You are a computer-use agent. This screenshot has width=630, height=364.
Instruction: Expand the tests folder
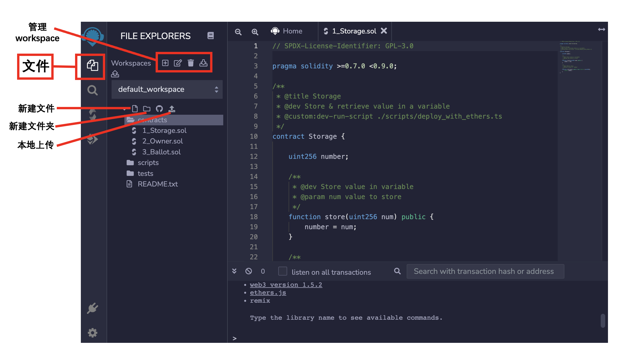coord(140,173)
